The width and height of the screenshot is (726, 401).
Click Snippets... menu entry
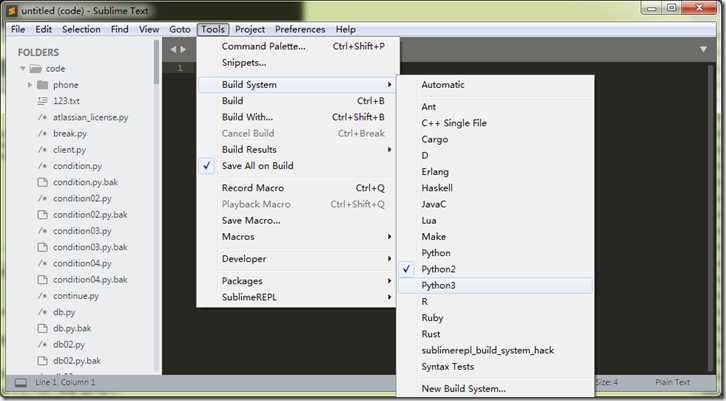[296, 63]
